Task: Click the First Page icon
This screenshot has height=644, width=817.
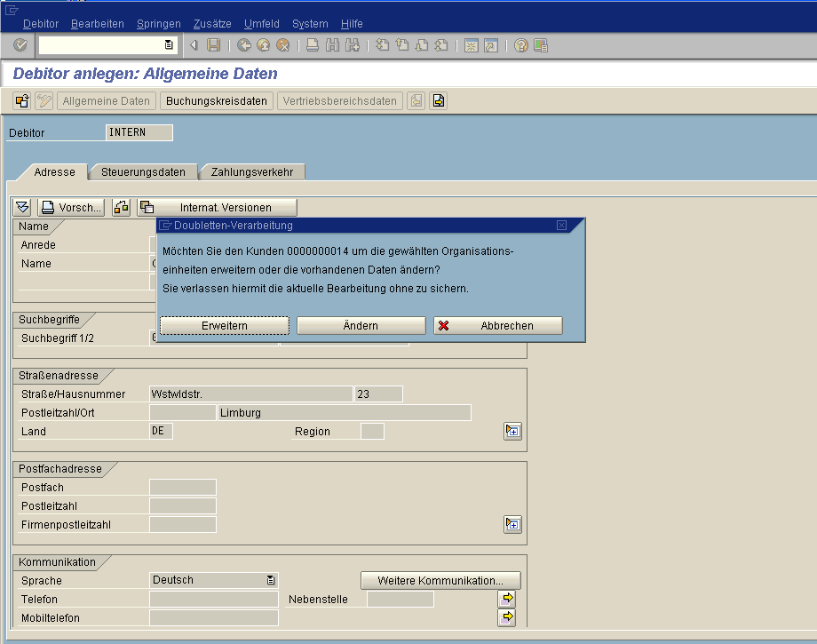Action: click(x=383, y=45)
